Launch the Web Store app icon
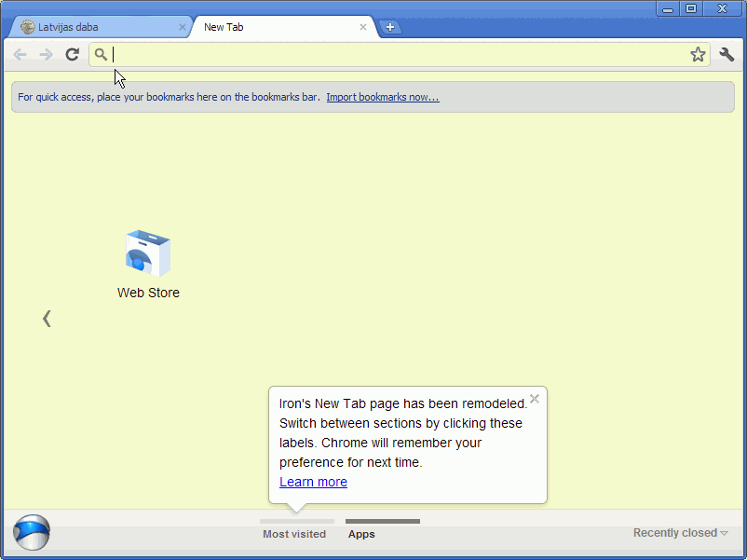This screenshot has height=560, width=747. (x=148, y=253)
